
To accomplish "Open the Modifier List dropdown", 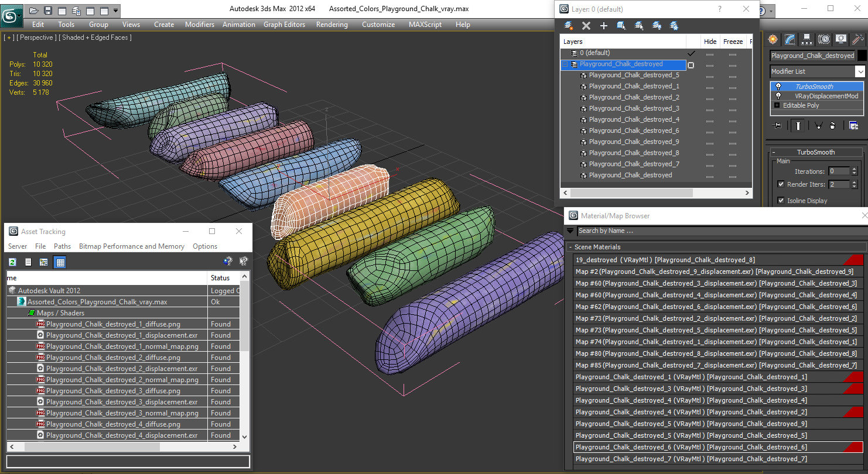I will [818, 71].
